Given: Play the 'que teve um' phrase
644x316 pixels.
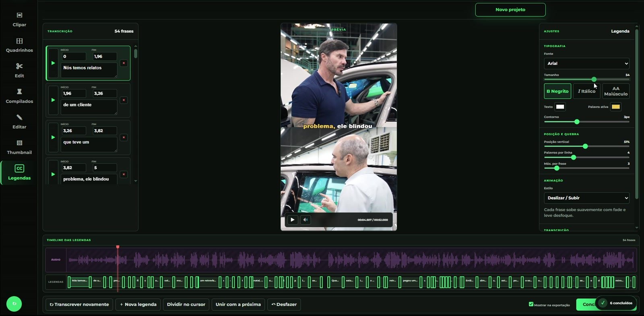Looking at the screenshot, I should (53, 137).
